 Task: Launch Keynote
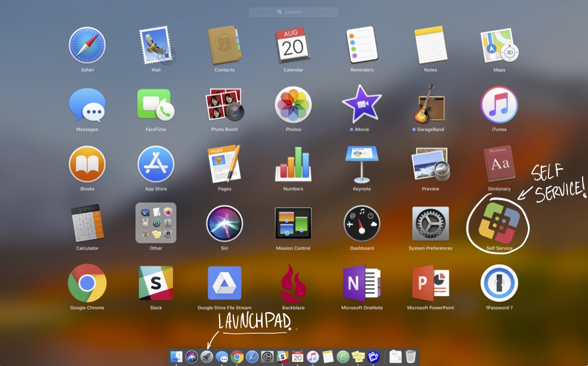click(x=361, y=164)
